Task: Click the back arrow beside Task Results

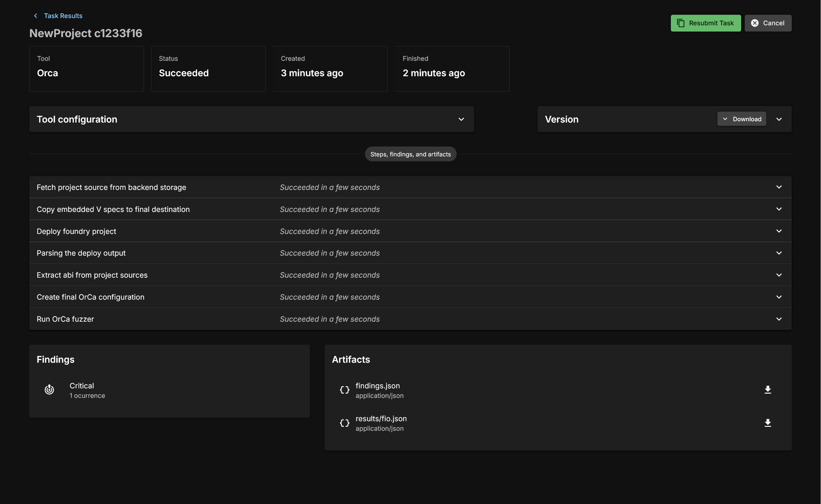Action: point(36,16)
